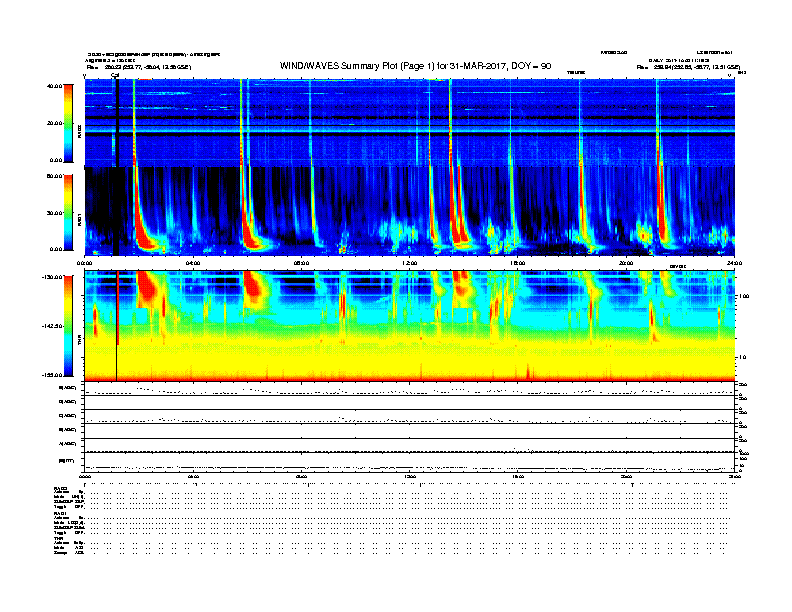Click the 100 tick on TNR right axis
The height and width of the screenshot is (612, 792).
click(744, 296)
